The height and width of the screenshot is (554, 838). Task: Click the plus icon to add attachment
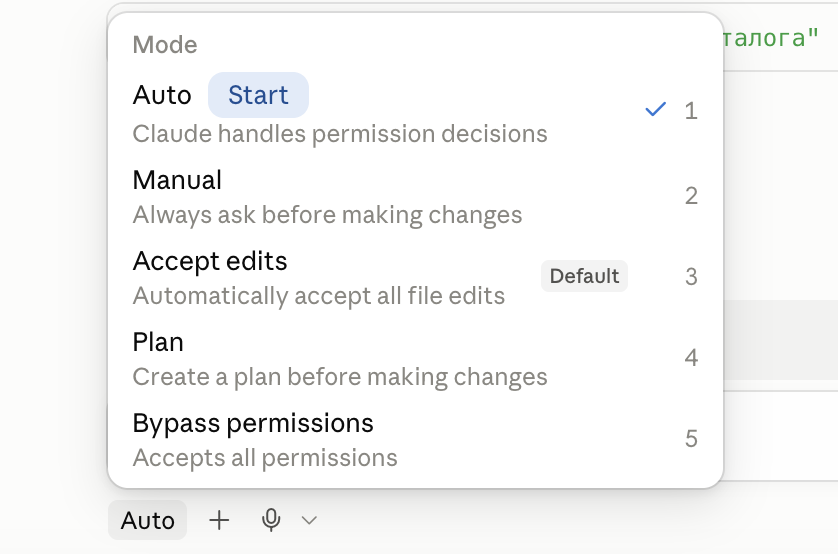point(219,520)
